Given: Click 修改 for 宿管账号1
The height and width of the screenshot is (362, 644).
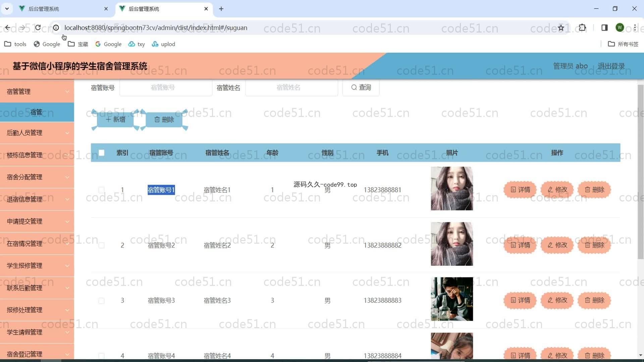Looking at the screenshot, I should 557,190.
